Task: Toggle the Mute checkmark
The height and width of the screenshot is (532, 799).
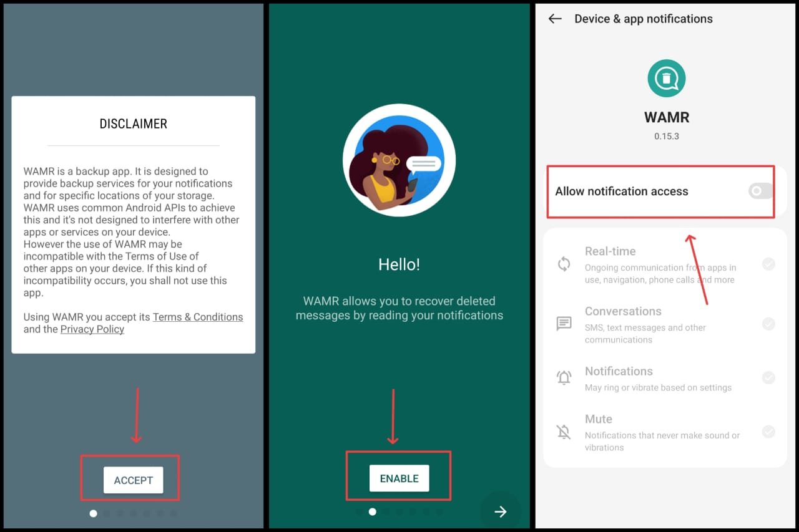Action: click(768, 432)
